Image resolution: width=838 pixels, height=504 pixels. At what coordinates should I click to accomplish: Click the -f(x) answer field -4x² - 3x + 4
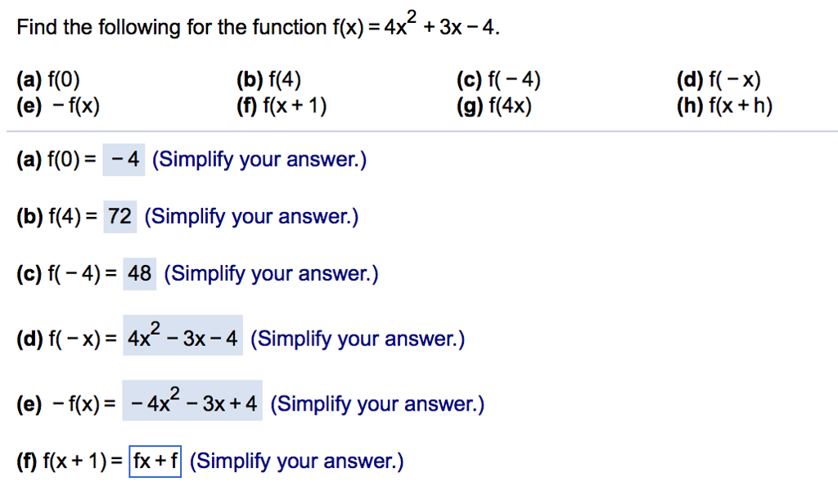[x=192, y=400]
